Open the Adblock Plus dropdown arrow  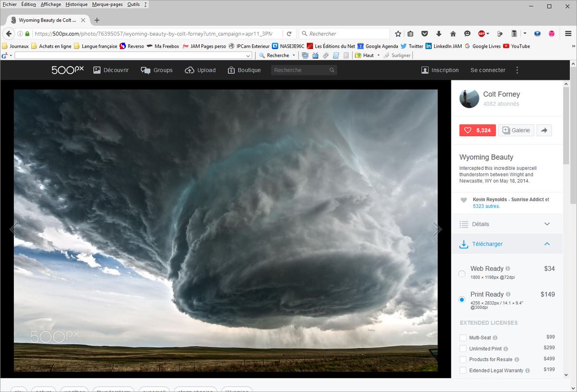[x=488, y=34]
